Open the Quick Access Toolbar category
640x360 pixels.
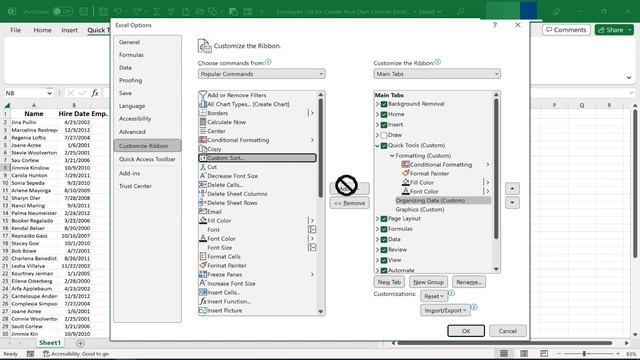147,159
